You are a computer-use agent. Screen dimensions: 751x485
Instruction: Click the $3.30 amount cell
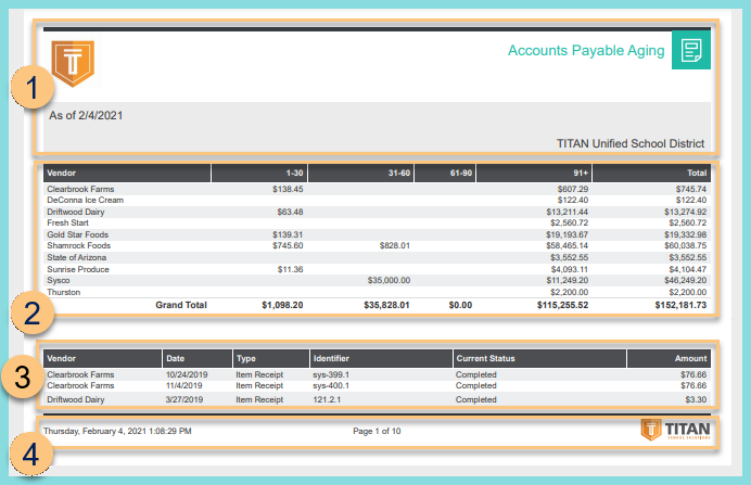pyautogui.click(x=696, y=400)
